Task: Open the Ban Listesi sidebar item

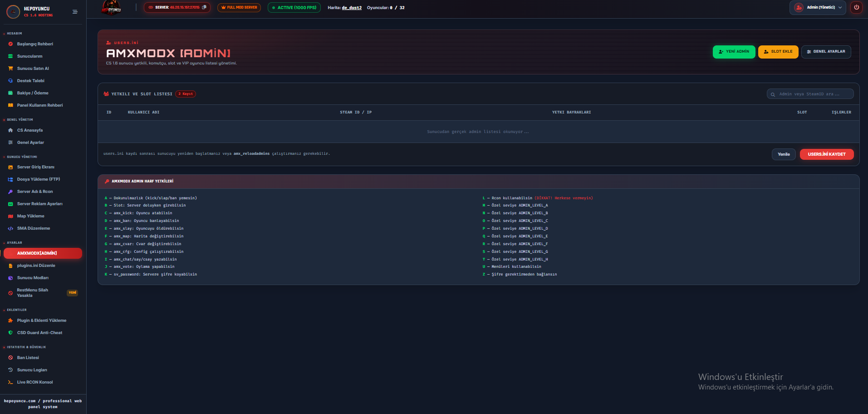Action: (28, 358)
